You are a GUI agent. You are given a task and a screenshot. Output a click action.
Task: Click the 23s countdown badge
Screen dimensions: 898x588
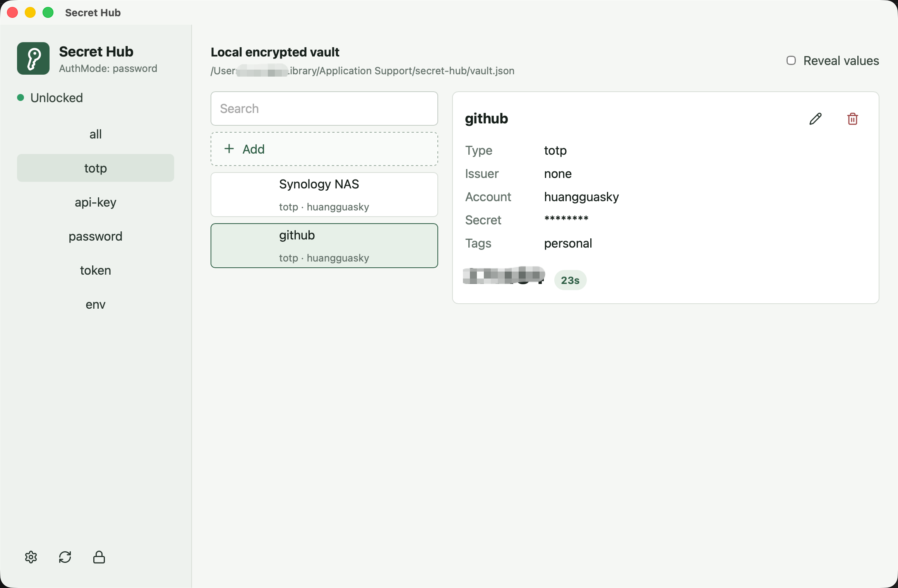(570, 280)
